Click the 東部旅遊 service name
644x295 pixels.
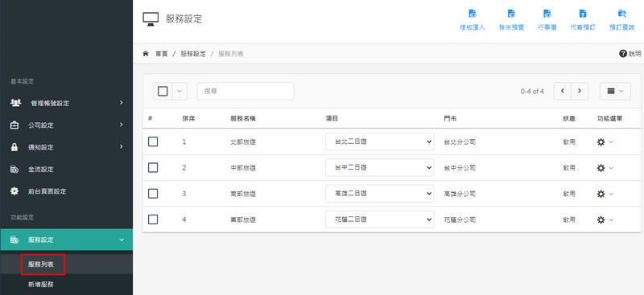click(x=243, y=220)
